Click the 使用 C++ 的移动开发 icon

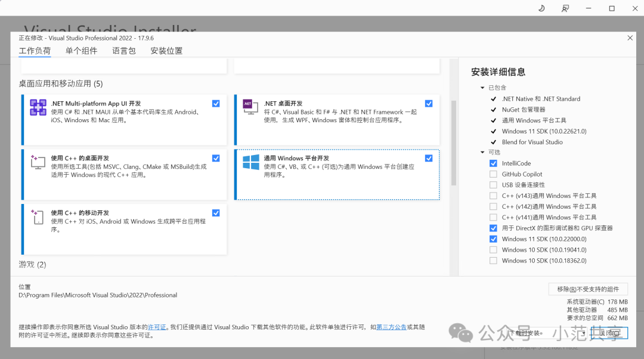pyautogui.click(x=38, y=218)
